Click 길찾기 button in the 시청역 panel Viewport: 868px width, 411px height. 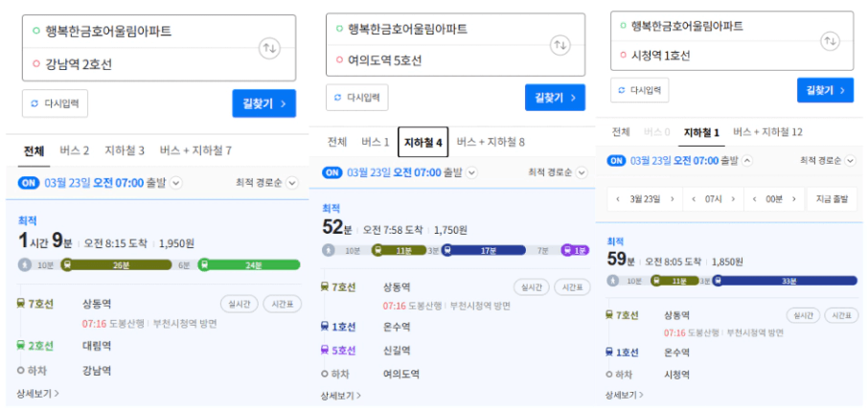[x=826, y=90]
